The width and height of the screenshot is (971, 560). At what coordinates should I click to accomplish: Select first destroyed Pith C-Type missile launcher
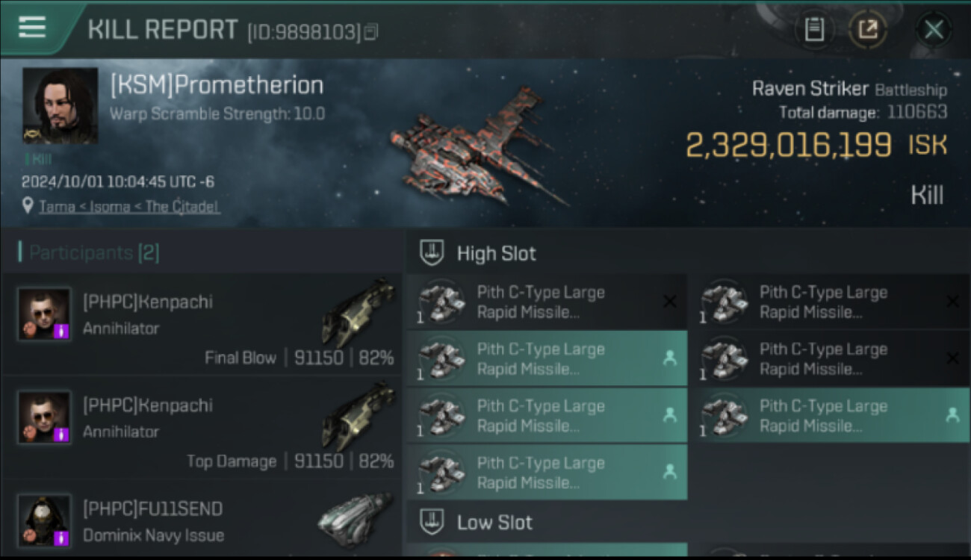547,302
